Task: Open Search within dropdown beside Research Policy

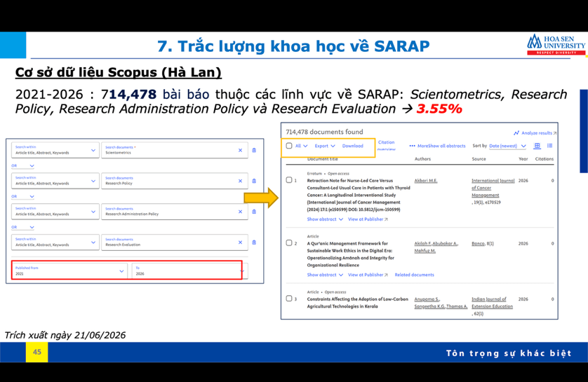Action: [55, 181]
